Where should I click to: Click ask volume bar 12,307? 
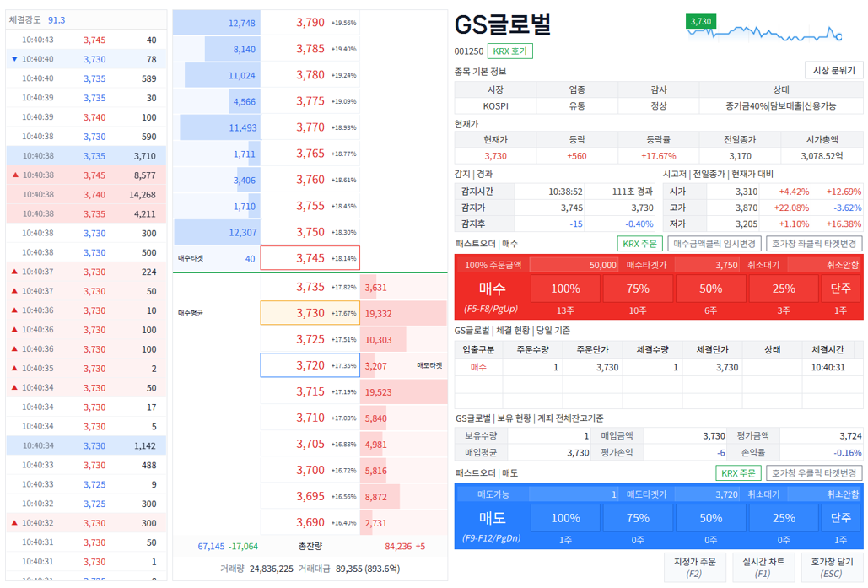[x=217, y=232]
